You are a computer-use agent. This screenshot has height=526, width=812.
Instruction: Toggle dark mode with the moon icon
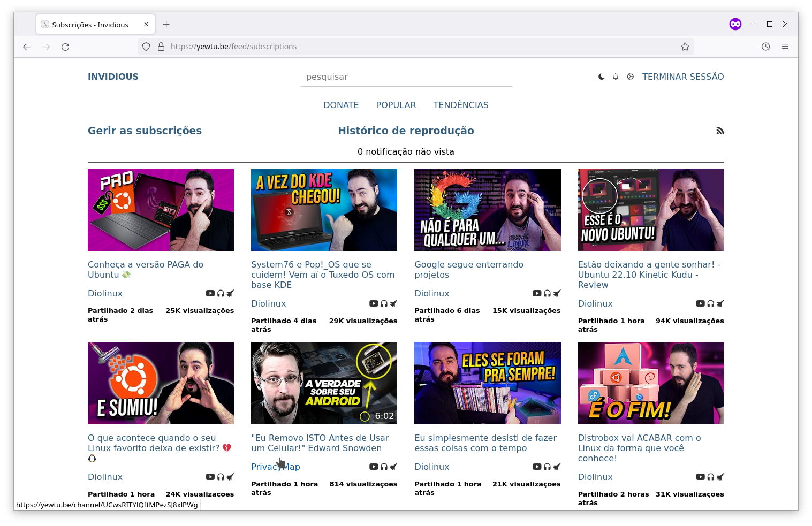point(601,77)
